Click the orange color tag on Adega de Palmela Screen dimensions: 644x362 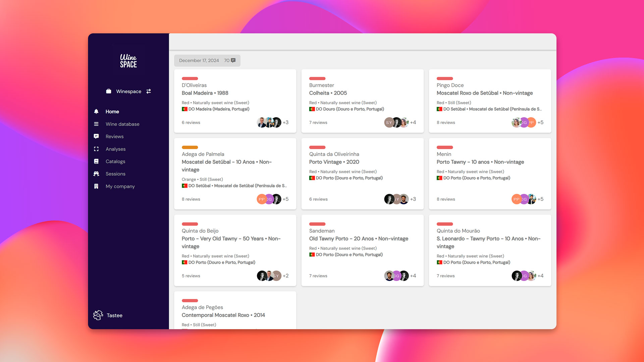(190, 147)
